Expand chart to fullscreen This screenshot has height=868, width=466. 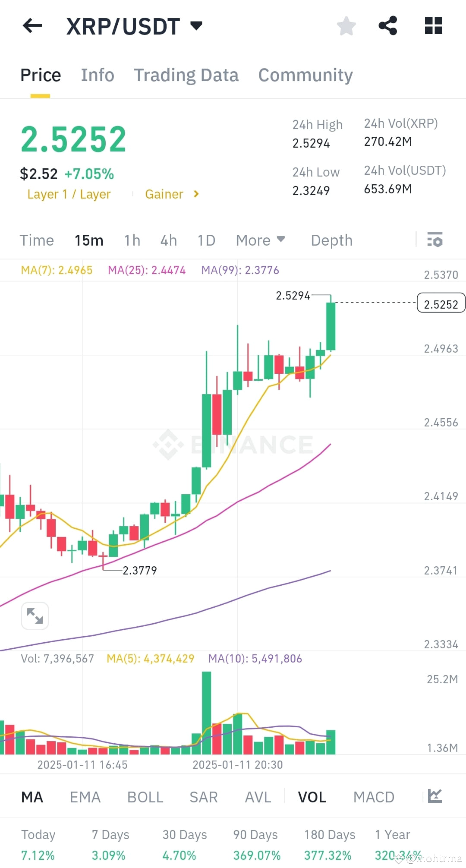[x=35, y=616]
